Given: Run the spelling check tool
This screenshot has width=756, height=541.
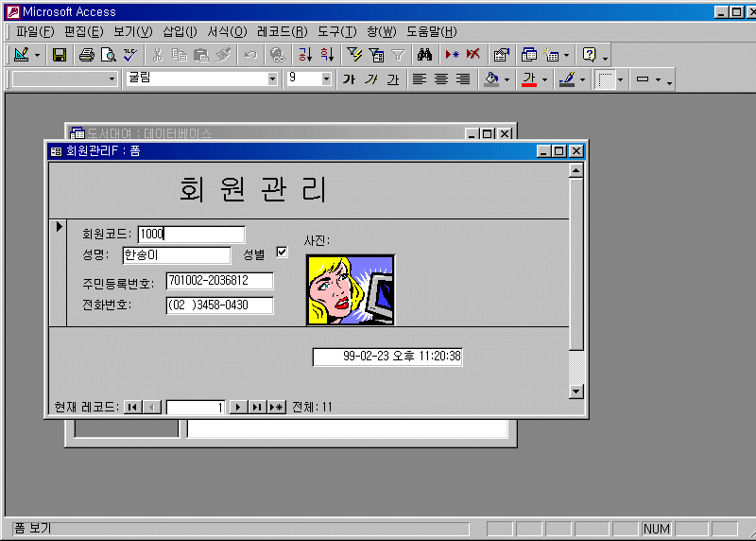Looking at the screenshot, I should coord(130,55).
